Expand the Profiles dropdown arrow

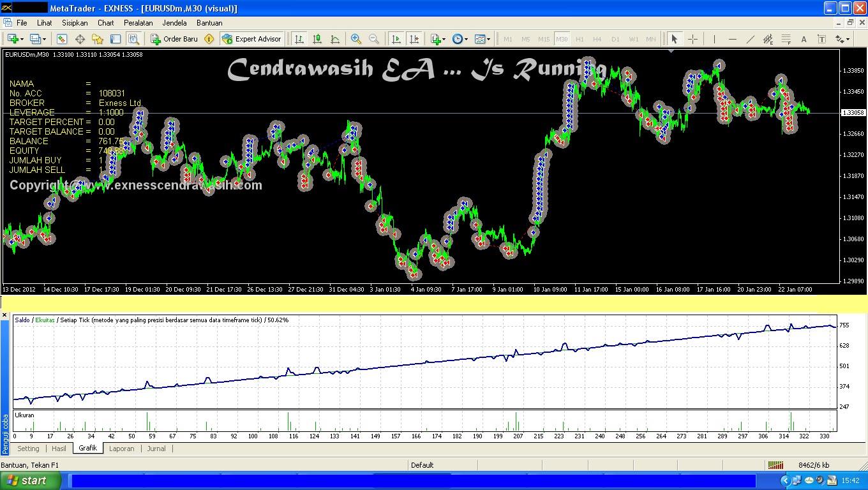pyautogui.click(x=44, y=39)
